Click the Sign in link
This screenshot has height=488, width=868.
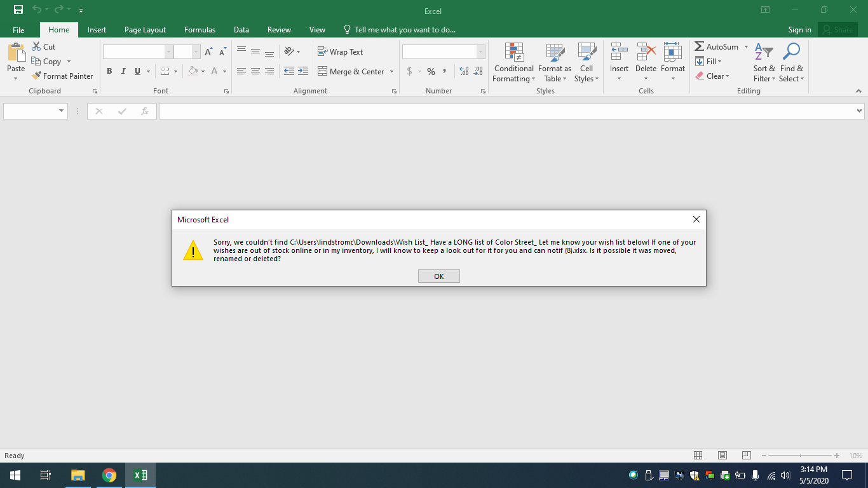click(x=799, y=29)
